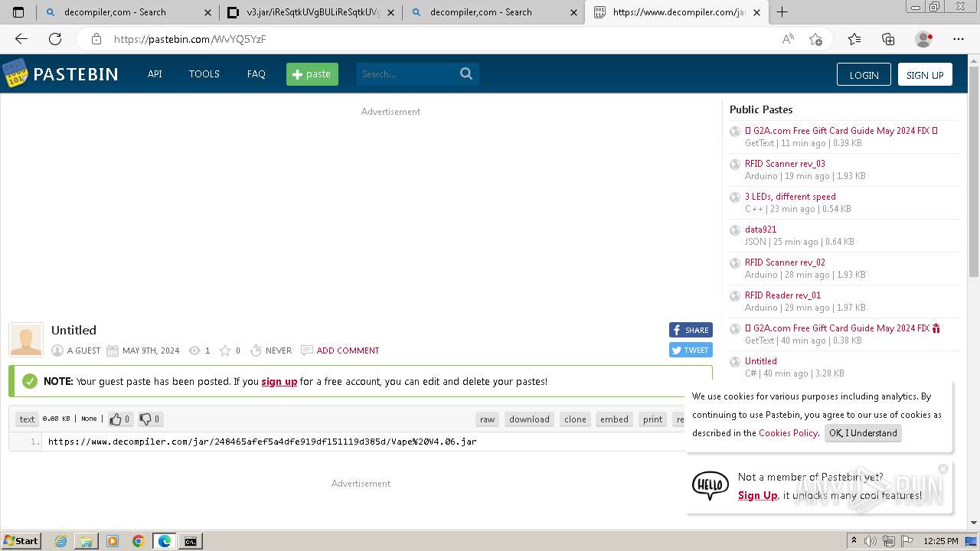Open File Explorer from taskbar
This screenshot has height=551, width=980.
[87, 541]
